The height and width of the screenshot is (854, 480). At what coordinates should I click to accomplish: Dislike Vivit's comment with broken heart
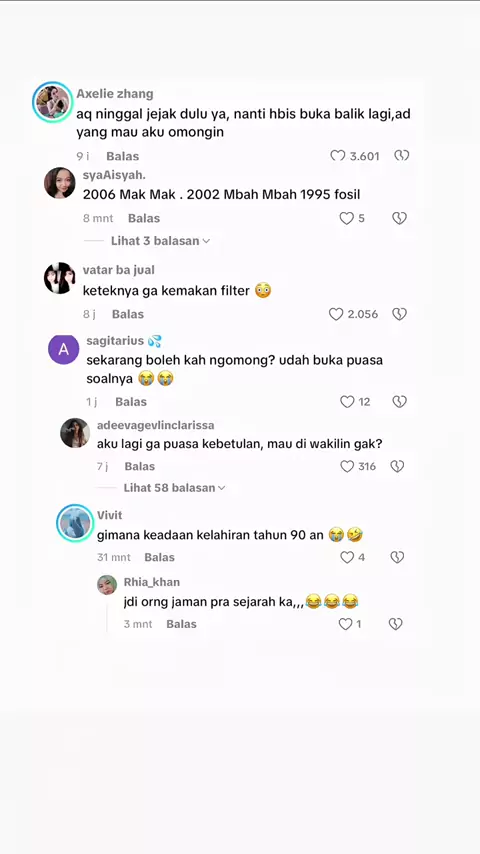pos(397,557)
